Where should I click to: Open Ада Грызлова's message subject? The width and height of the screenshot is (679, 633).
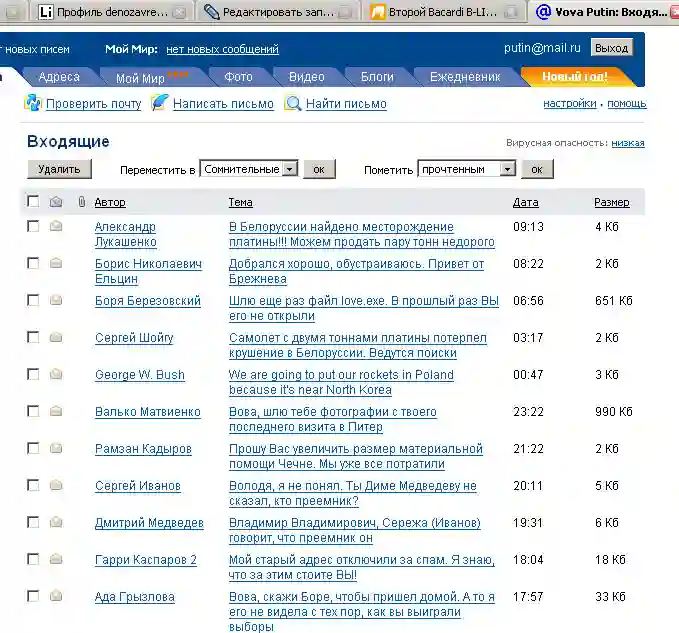tap(362, 611)
